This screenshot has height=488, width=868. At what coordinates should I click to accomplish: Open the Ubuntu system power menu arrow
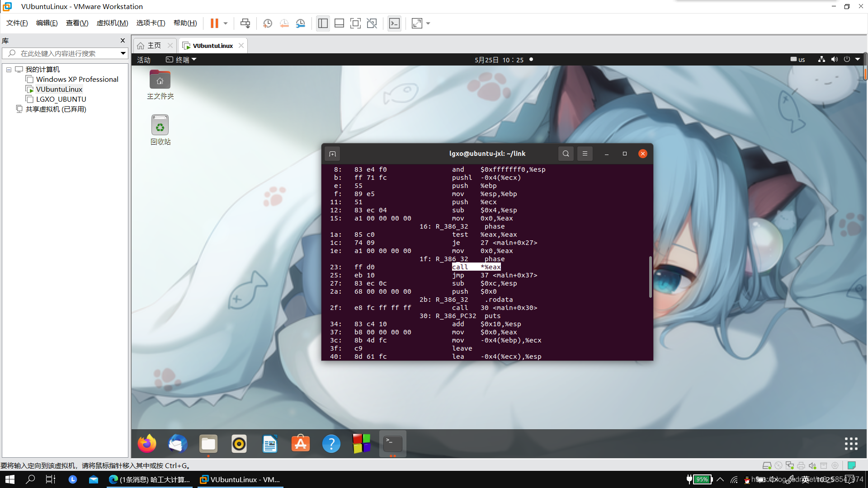coord(858,60)
